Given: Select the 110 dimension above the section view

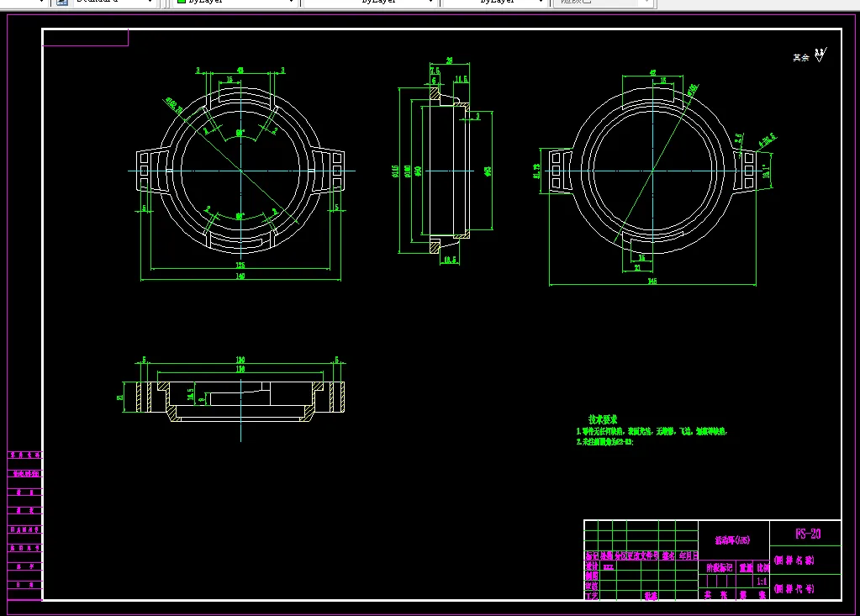Looking at the screenshot, I should click(240, 370).
